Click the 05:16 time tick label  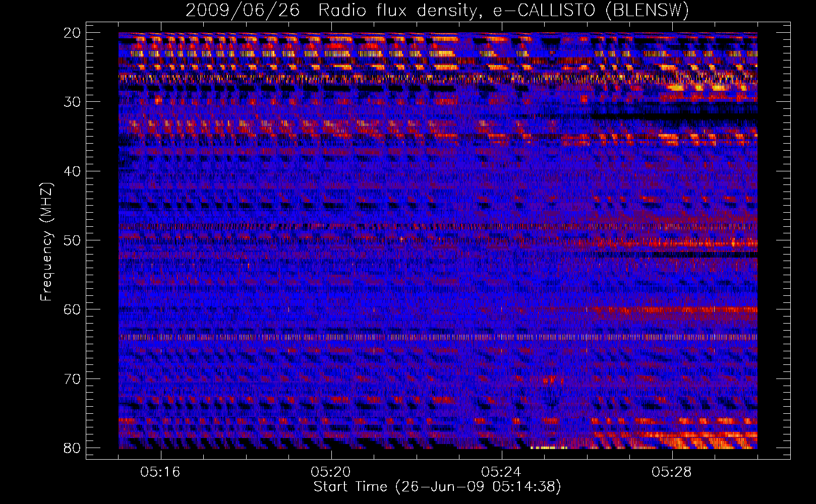tap(160, 472)
